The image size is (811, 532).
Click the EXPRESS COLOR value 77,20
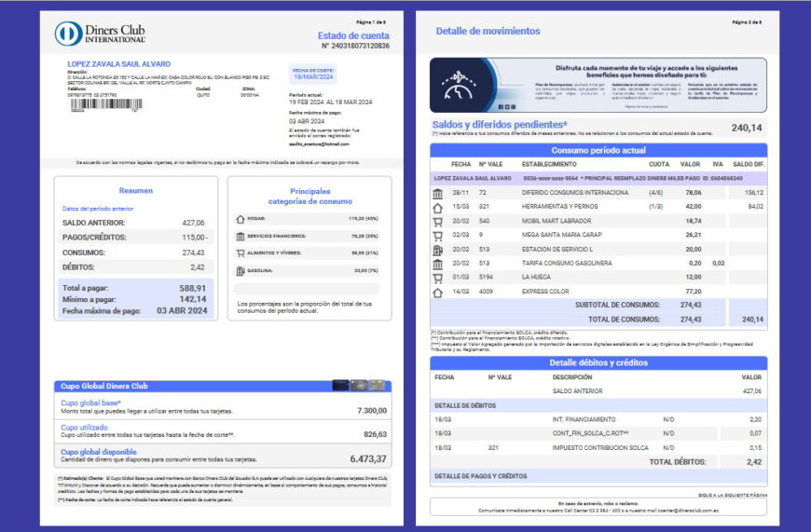click(693, 292)
